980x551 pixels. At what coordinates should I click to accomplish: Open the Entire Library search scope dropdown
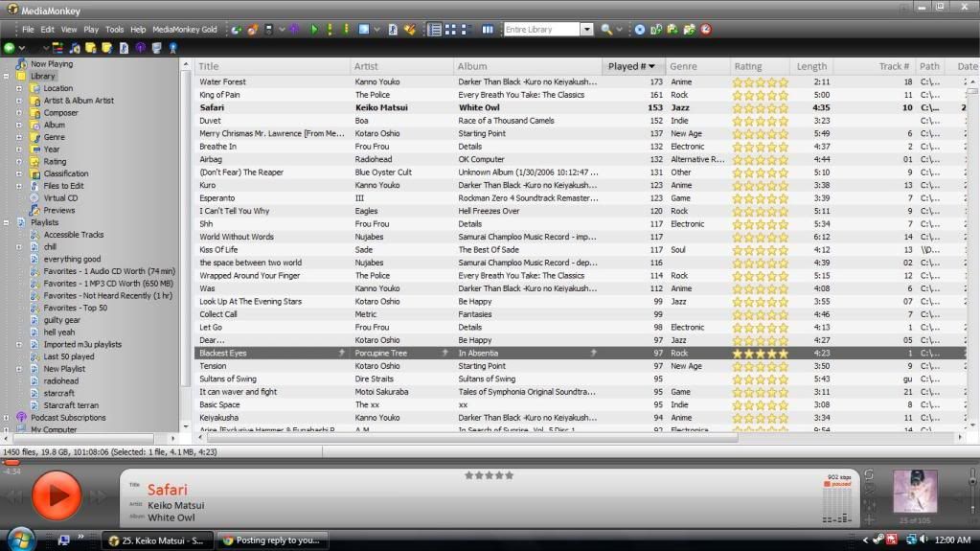pos(587,30)
